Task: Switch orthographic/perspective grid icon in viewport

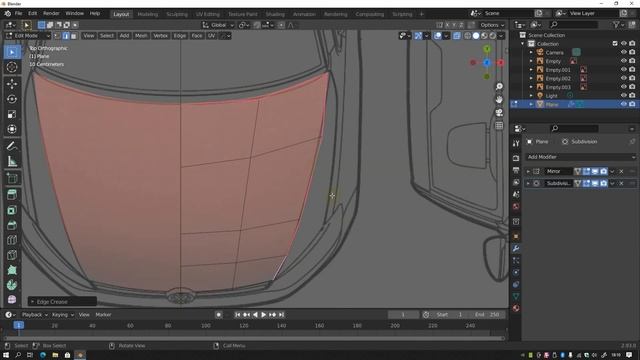Action: coord(499,126)
